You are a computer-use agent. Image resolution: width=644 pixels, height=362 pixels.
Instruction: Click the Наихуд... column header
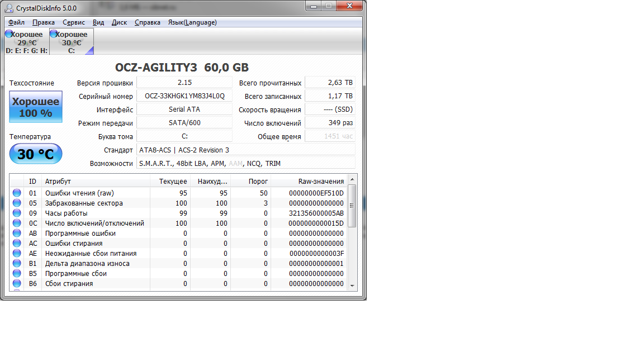(x=210, y=181)
